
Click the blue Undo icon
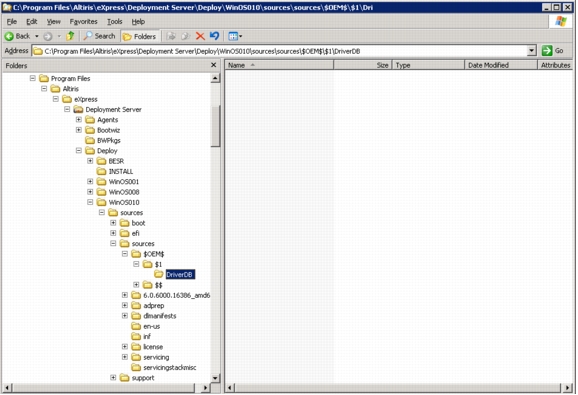tap(215, 36)
